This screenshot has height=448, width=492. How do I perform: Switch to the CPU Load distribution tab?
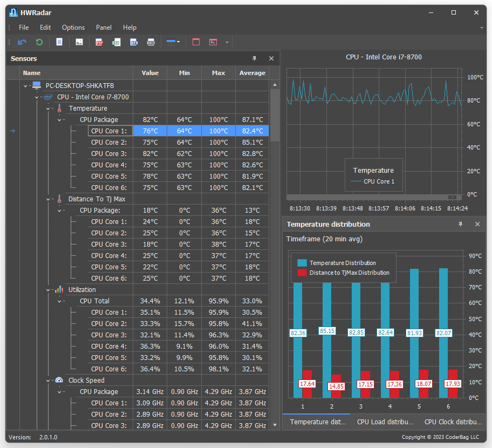(x=385, y=422)
